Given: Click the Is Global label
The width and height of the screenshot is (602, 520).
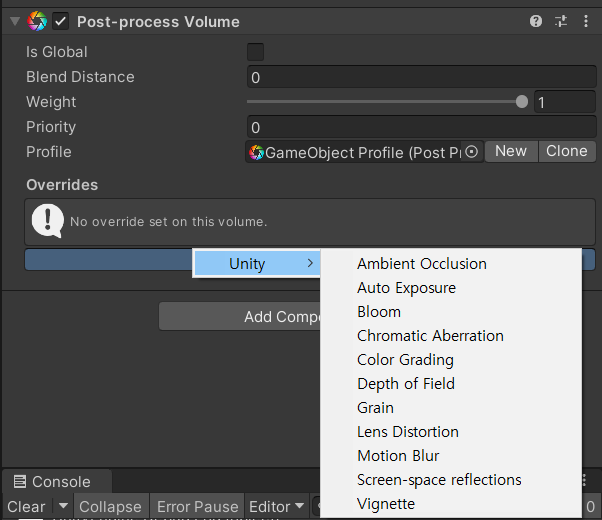Looking at the screenshot, I should coord(57,52).
